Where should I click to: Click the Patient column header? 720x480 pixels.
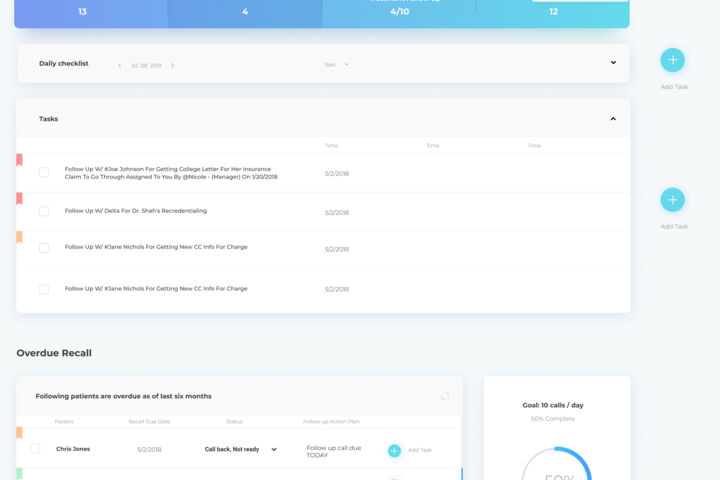64,422
